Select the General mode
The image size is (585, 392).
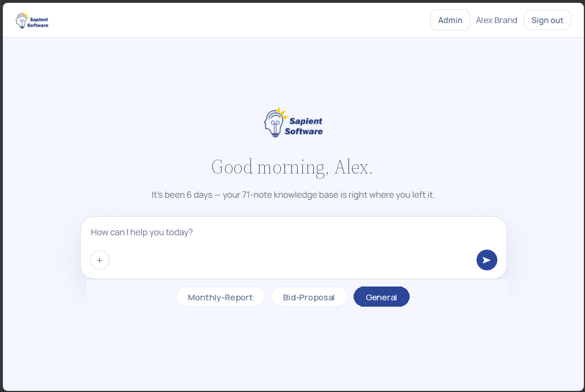click(381, 297)
